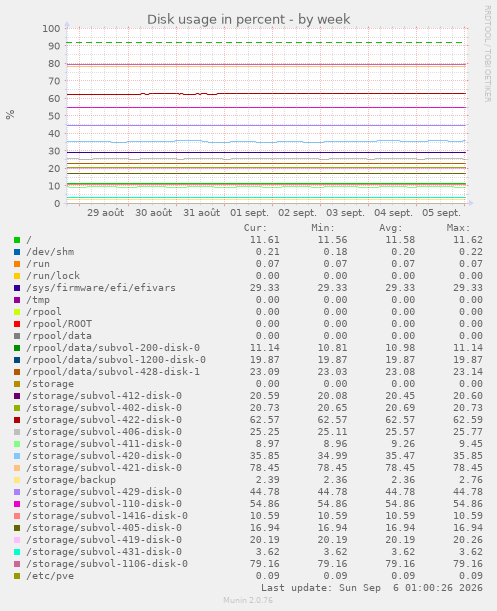
Task: Select the /dev/shm legend label
Action: [x=50, y=252]
